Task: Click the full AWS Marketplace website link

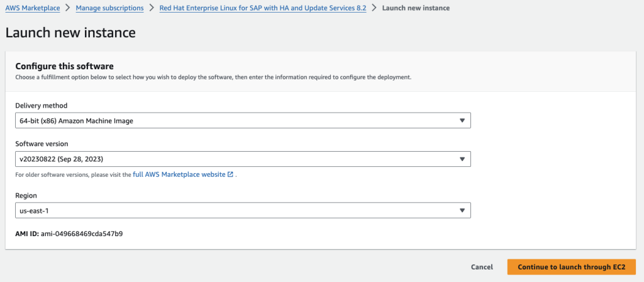Action: (x=179, y=174)
